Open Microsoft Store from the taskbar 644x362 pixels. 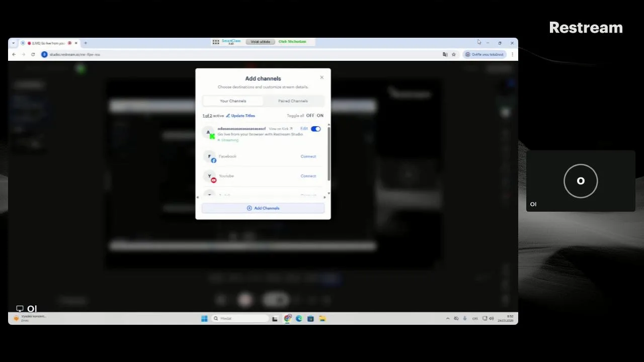(x=310, y=318)
